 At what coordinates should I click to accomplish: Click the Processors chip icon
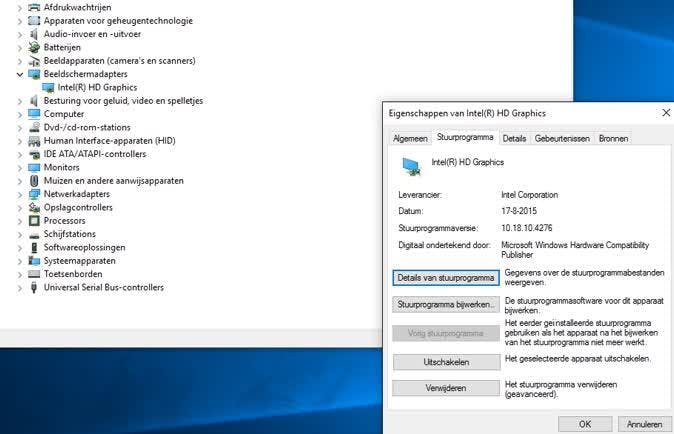pos(34,220)
